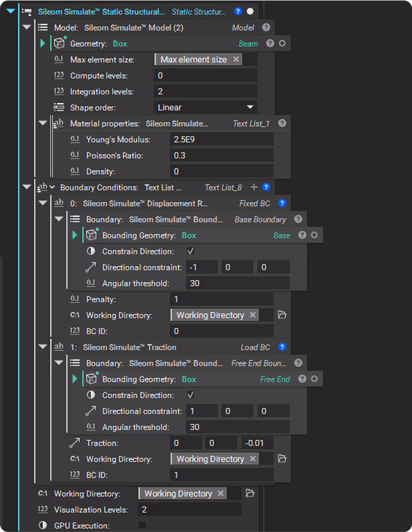Screen dimensions: 412x532
Task: Click the white status dot on Static Structural
Action: pyautogui.click(x=250, y=11)
